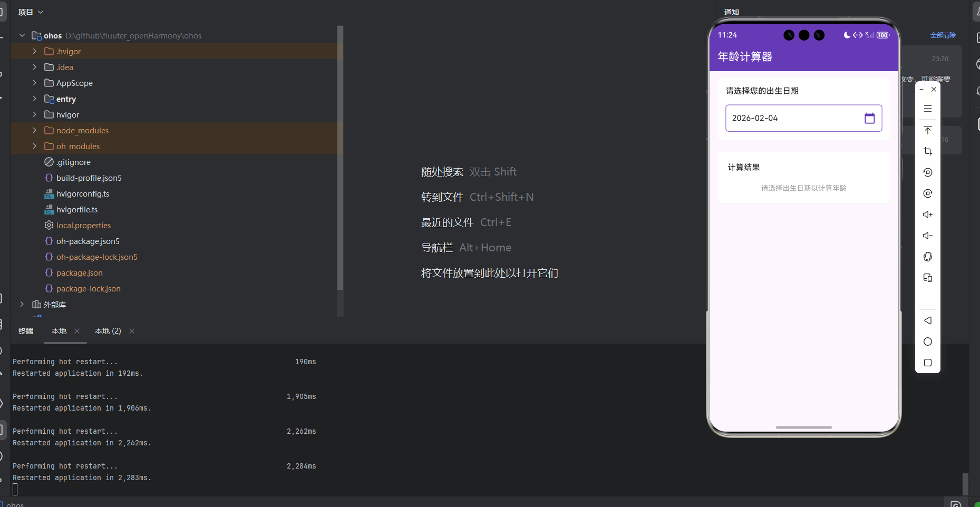
Task: Click the hvigorfile.ts TypeScript file icon
Action: click(49, 209)
